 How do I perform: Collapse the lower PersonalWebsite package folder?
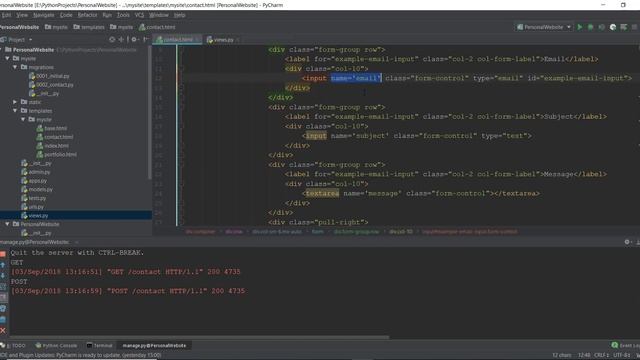(7, 224)
